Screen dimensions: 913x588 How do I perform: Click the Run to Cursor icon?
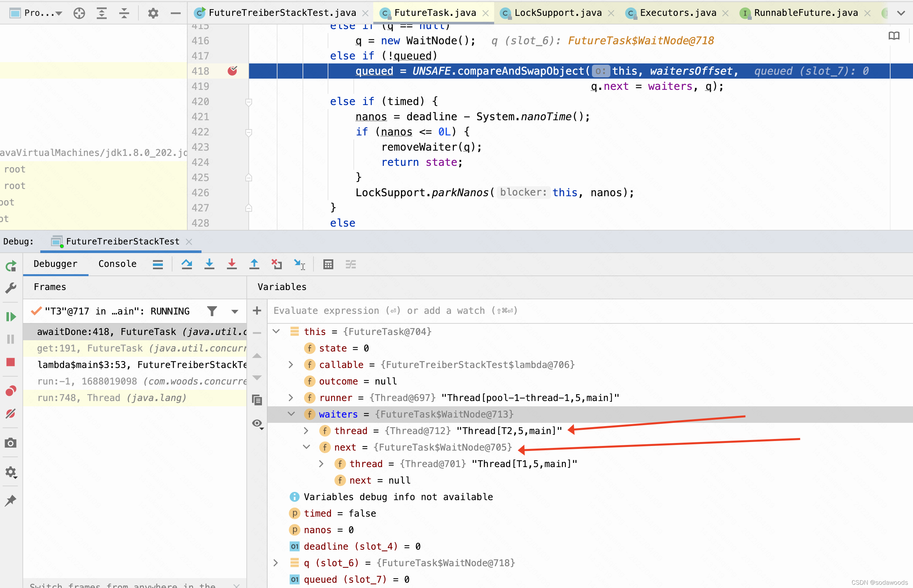click(299, 264)
